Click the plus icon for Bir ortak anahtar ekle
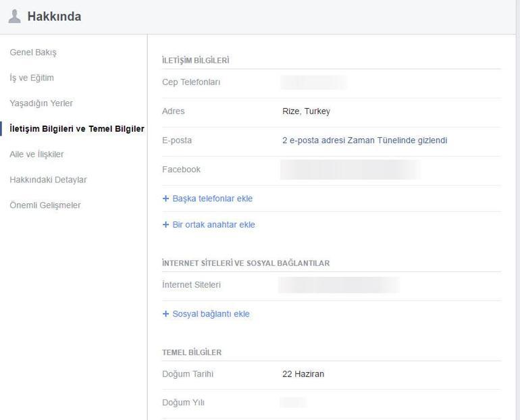The image size is (520, 420). pyautogui.click(x=166, y=225)
